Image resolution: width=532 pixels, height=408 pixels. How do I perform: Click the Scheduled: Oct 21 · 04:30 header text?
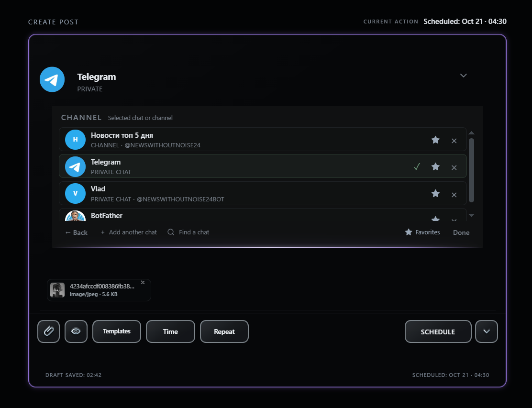point(465,22)
